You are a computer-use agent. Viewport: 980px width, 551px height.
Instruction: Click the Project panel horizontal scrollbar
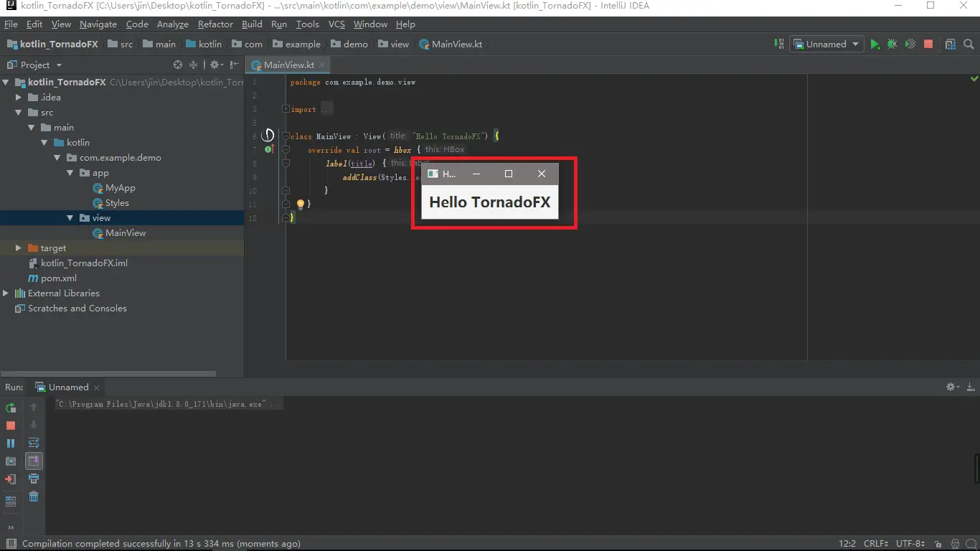click(108, 373)
